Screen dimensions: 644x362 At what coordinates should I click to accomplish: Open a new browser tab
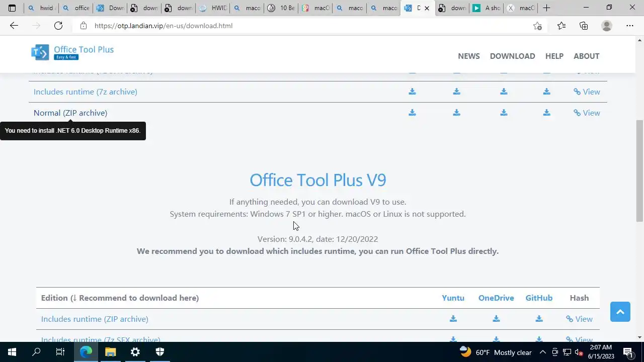click(x=546, y=8)
